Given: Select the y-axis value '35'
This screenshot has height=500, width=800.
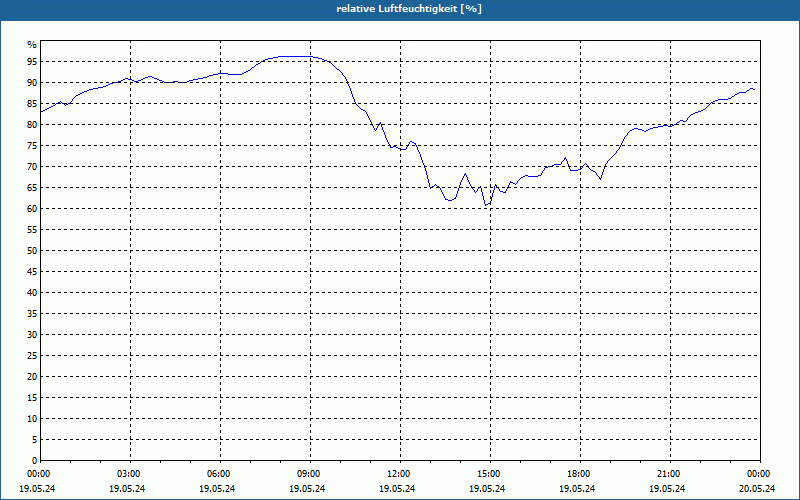Looking at the screenshot, I should (32, 314).
